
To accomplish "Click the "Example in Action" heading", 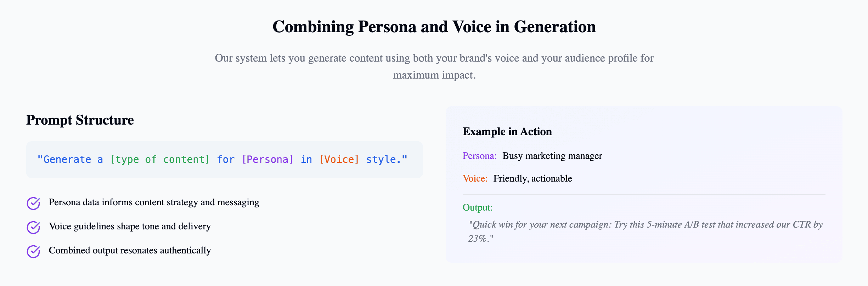I will pos(507,132).
